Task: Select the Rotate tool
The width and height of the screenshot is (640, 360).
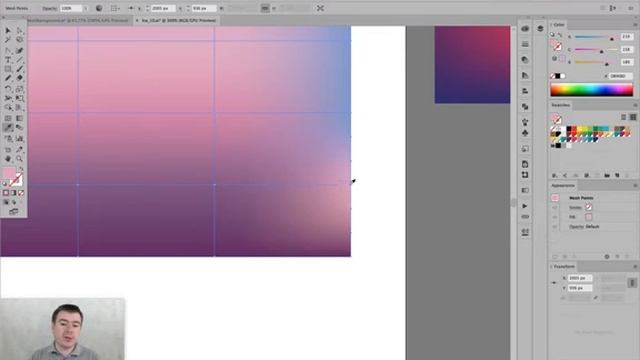Action: tap(8, 89)
